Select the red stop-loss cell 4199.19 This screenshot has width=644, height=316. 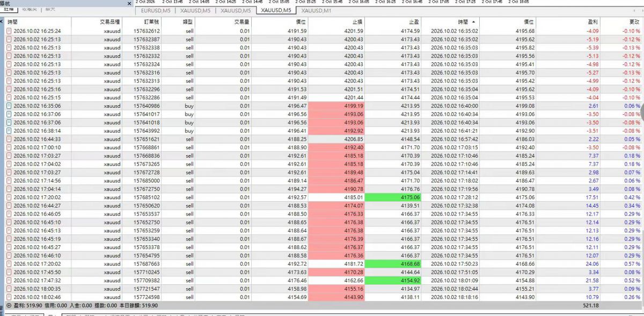(x=336, y=106)
